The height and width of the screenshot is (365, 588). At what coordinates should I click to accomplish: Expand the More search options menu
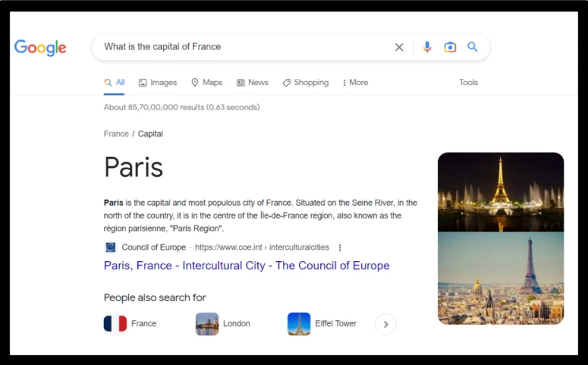355,83
